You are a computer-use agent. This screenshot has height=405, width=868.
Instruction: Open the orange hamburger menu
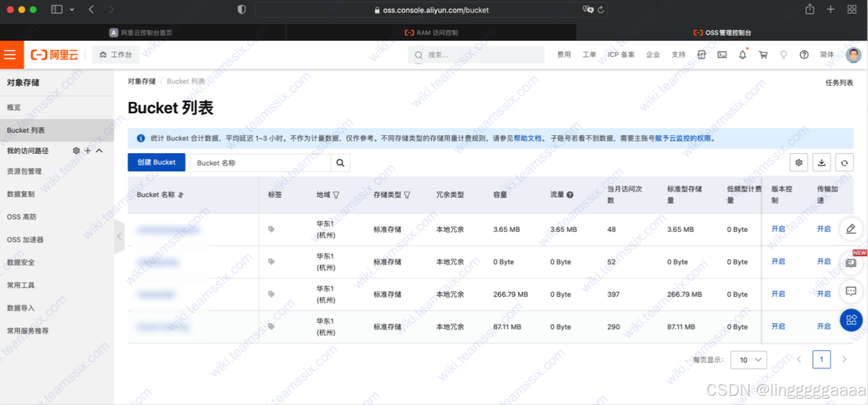click(x=10, y=55)
